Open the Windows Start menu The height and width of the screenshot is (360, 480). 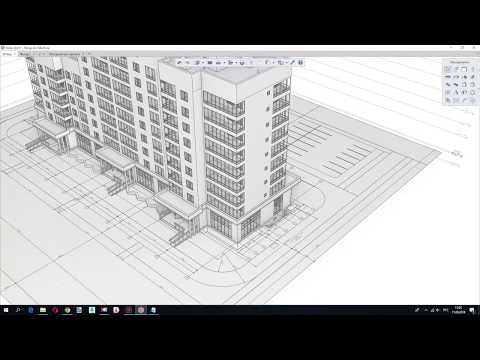pos(6,310)
